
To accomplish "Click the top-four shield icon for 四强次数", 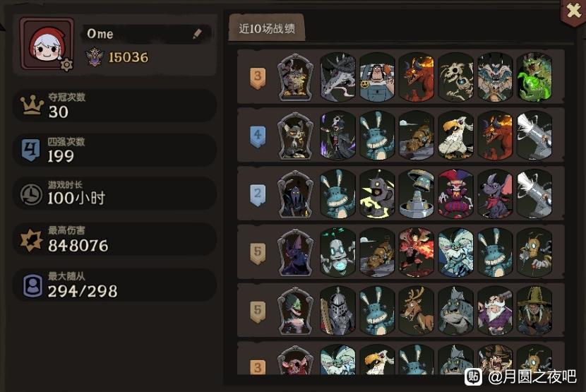I will (x=30, y=150).
